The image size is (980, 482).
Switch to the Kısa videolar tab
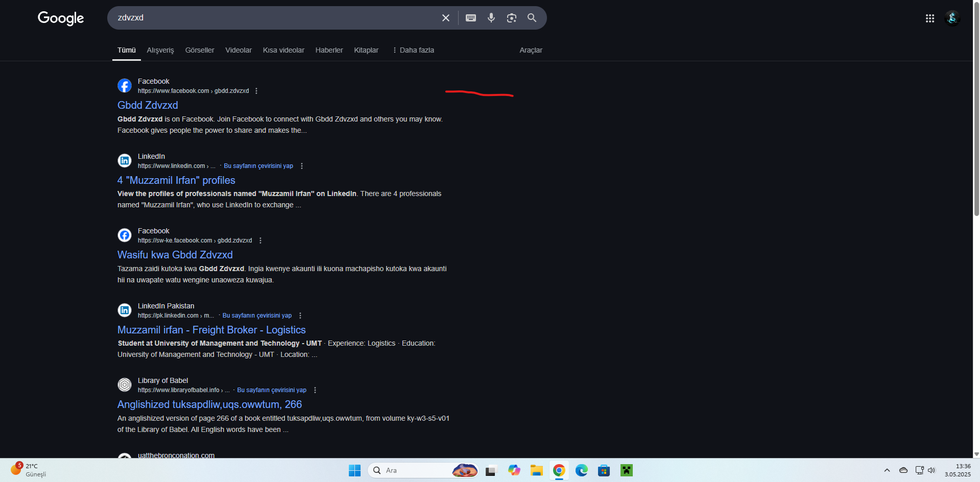[283, 50]
